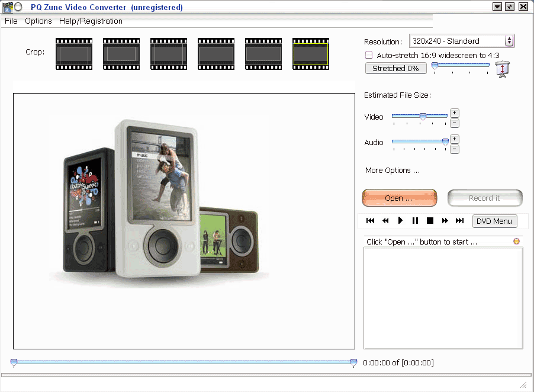Click the yellow status indicator in log panel
Screen dimensions: 534x392
pos(516,241)
